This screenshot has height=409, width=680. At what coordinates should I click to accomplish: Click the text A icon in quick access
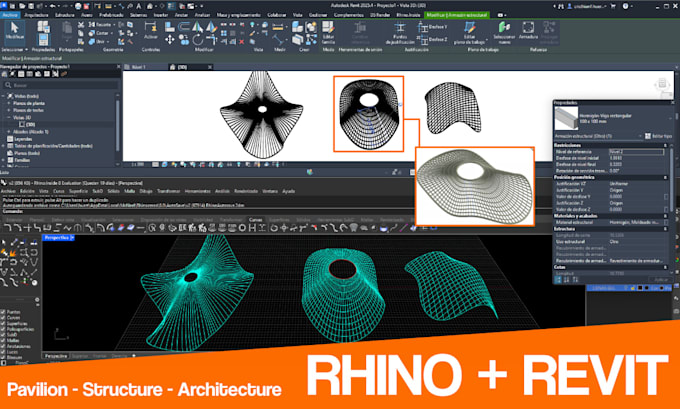(x=139, y=6)
